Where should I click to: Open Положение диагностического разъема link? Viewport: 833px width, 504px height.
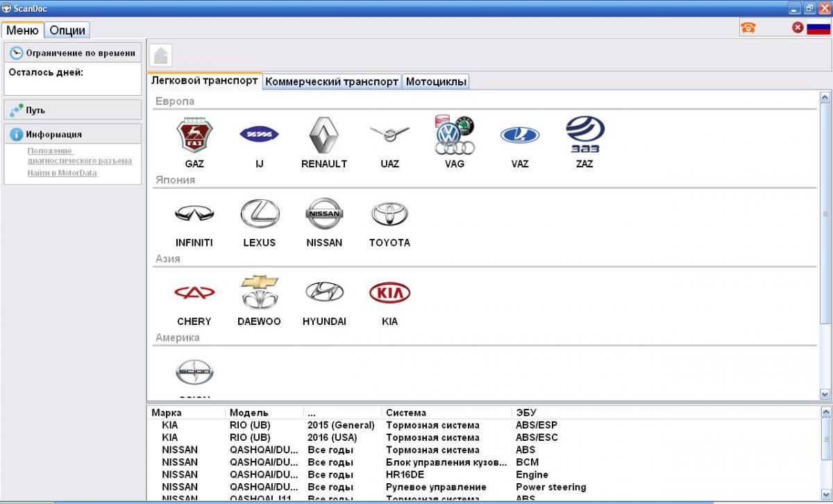click(x=79, y=156)
